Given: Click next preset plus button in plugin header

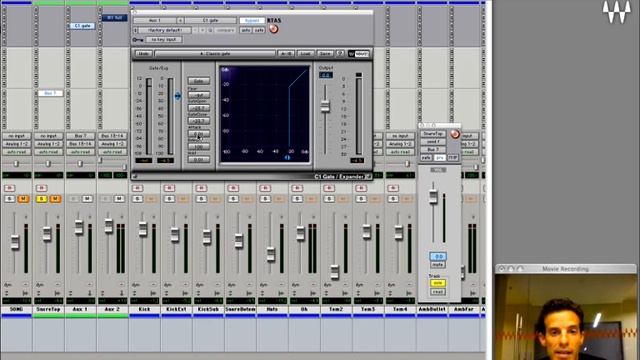Looking at the screenshot, I should [202, 30].
